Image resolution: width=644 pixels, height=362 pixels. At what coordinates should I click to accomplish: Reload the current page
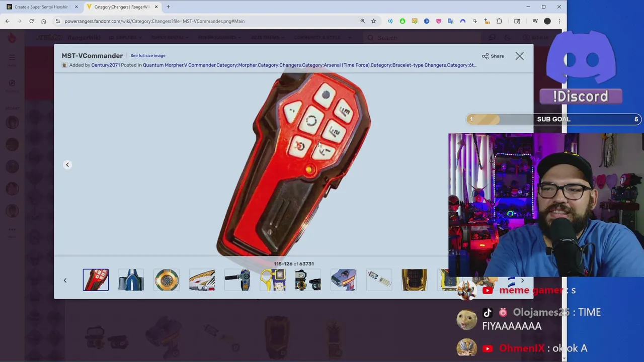pos(31,21)
